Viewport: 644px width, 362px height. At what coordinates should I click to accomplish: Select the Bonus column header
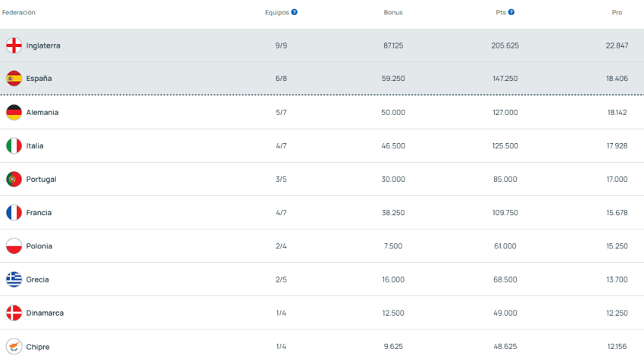(393, 13)
